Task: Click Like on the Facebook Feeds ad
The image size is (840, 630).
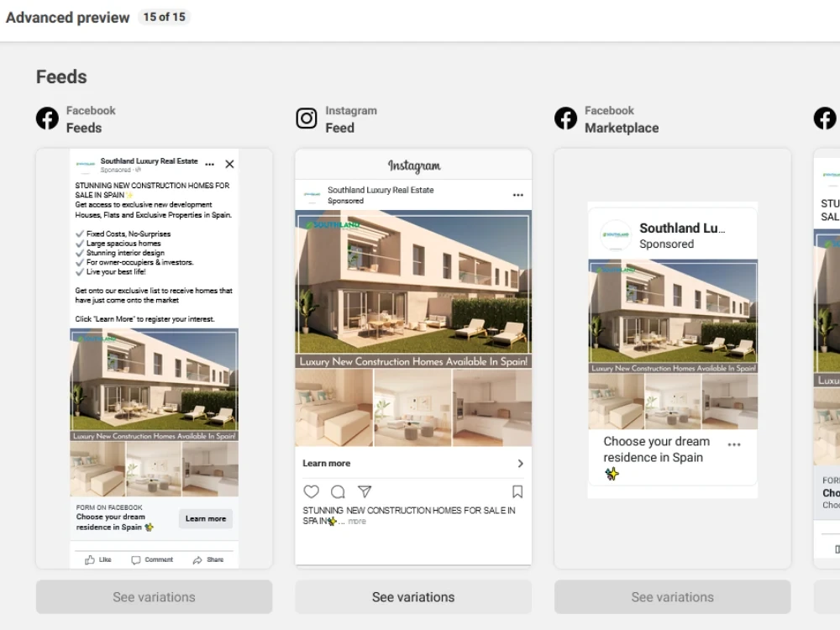Action: [x=98, y=559]
